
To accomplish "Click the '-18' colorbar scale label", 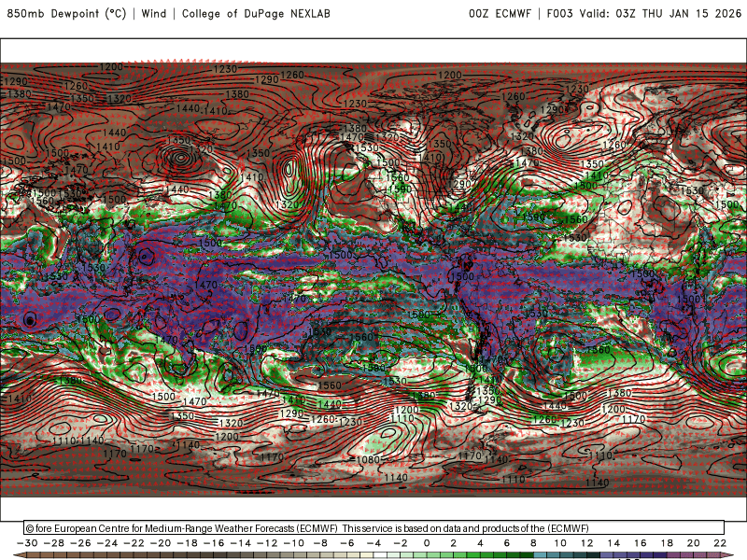I will (188, 543).
